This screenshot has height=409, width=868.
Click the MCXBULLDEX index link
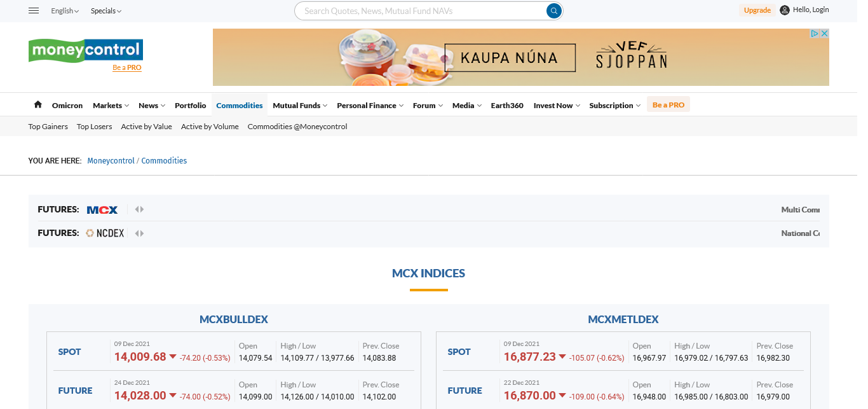pos(233,319)
